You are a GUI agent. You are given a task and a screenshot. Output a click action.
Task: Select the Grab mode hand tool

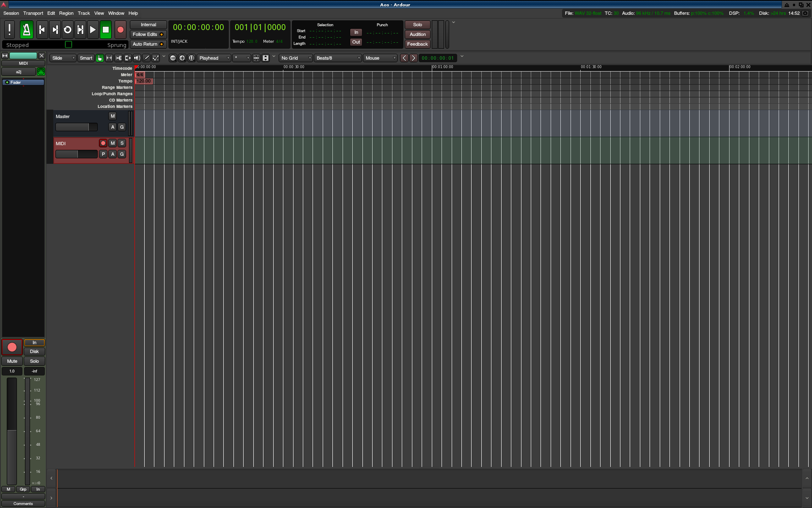click(100, 58)
